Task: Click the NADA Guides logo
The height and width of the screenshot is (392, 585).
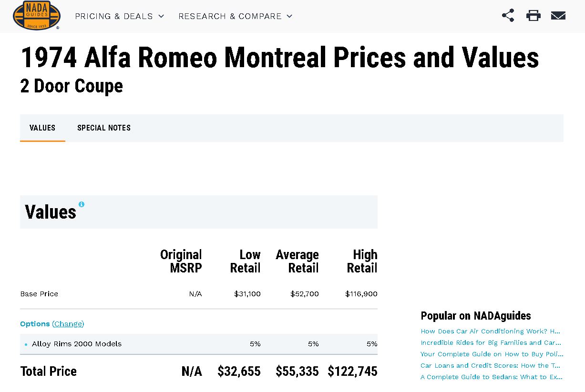Action: [x=36, y=16]
